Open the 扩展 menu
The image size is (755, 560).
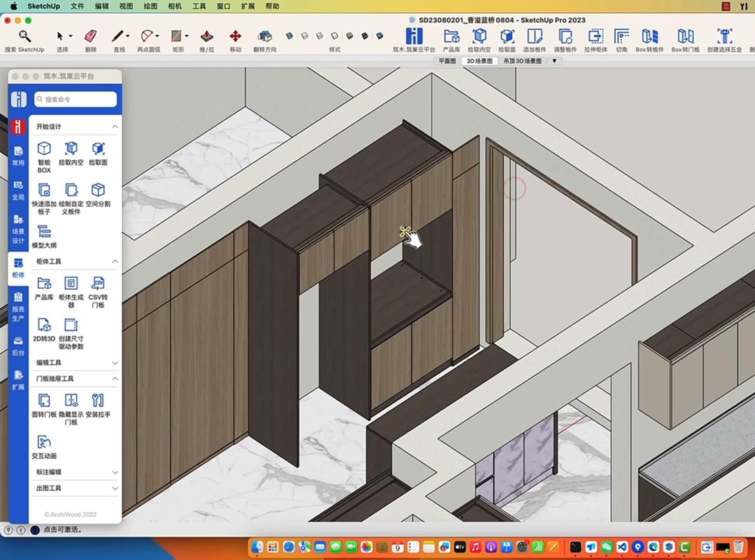[248, 6]
